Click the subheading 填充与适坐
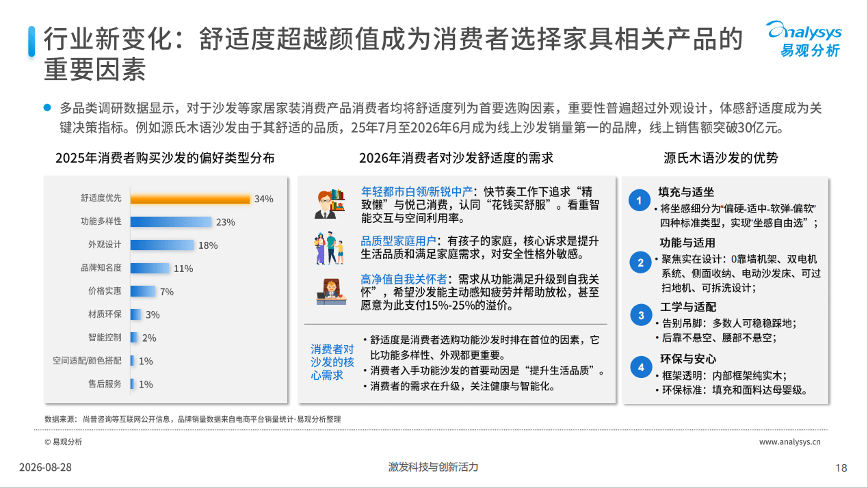This screenshot has height=488, width=868. pos(686,192)
